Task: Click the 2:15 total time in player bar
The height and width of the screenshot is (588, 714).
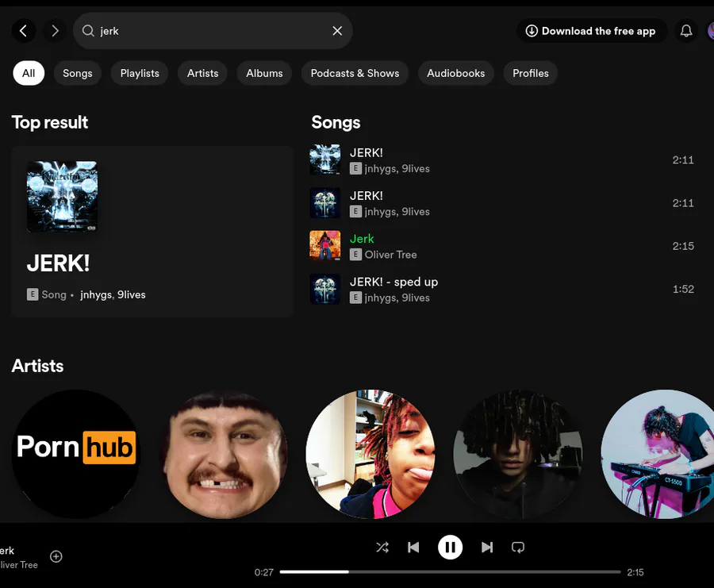Action: [635, 572]
